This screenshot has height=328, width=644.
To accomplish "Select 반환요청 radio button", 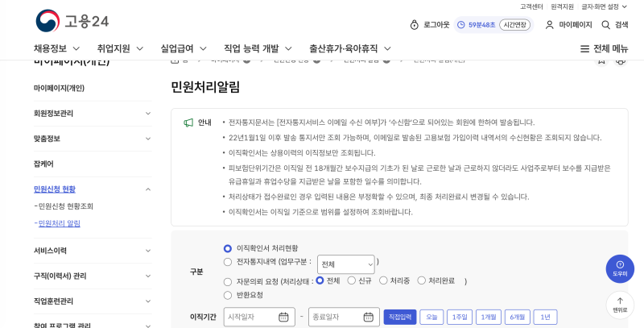I will click(x=228, y=295).
